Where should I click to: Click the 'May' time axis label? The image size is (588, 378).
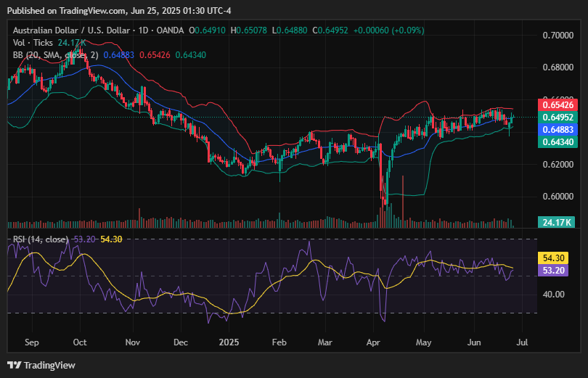click(424, 342)
